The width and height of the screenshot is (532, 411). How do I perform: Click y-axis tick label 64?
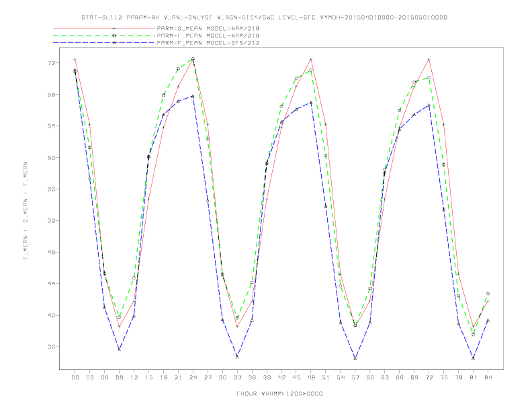click(x=52, y=126)
